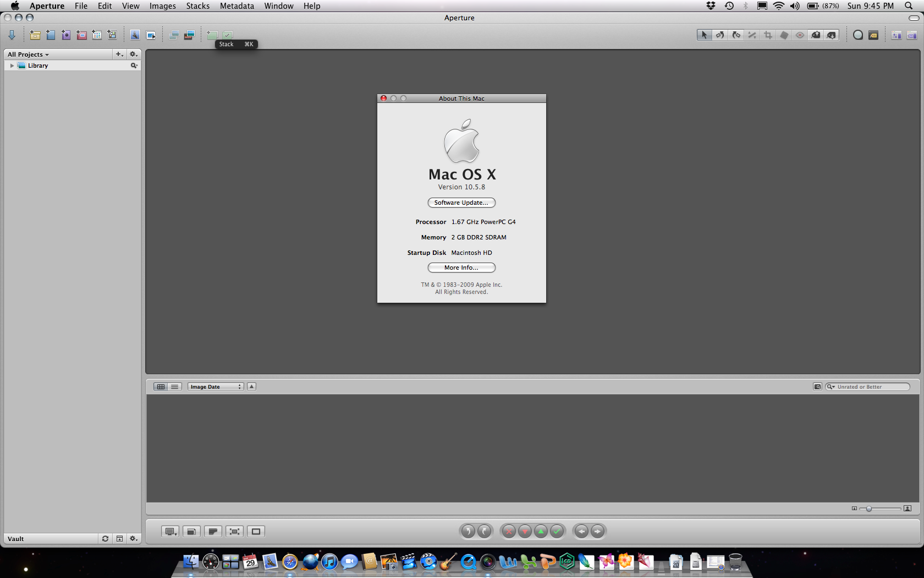The width and height of the screenshot is (924, 578).
Task: Click the New Smart Album purple gear icon
Action: (66, 35)
